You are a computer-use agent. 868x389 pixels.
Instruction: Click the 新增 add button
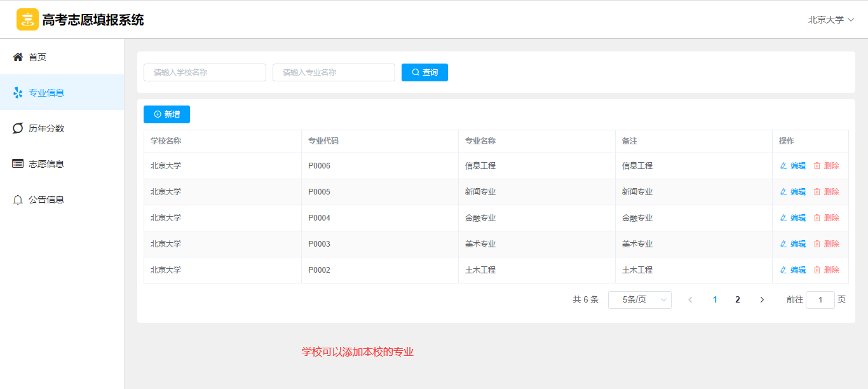click(x=166, y=114)
